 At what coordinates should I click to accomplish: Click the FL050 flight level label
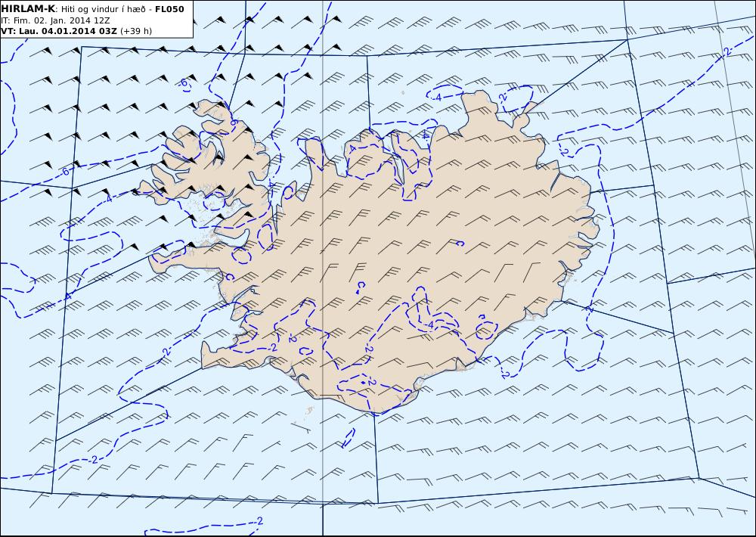coord(169,9)
